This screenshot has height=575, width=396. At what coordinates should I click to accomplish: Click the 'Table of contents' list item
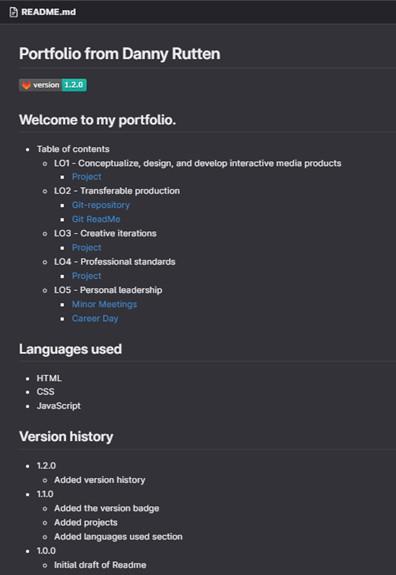click(73, 149)
